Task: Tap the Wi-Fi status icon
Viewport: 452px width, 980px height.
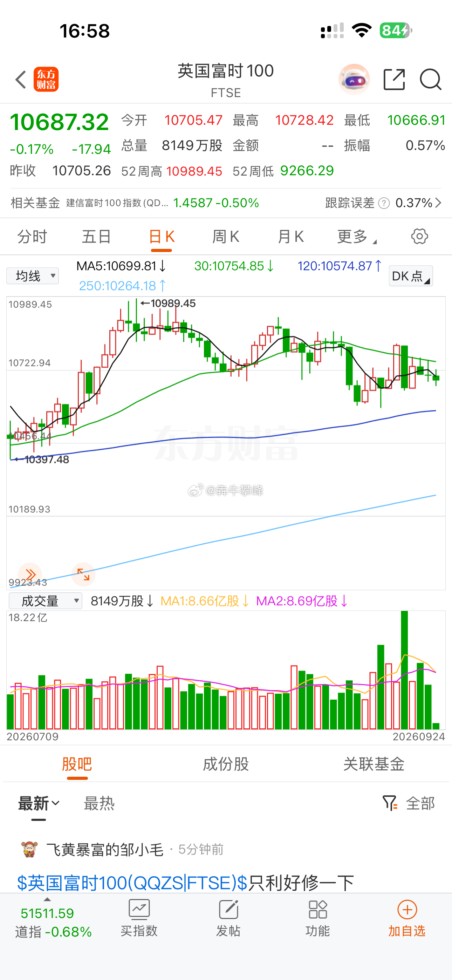Action: (x=362, y=30)
